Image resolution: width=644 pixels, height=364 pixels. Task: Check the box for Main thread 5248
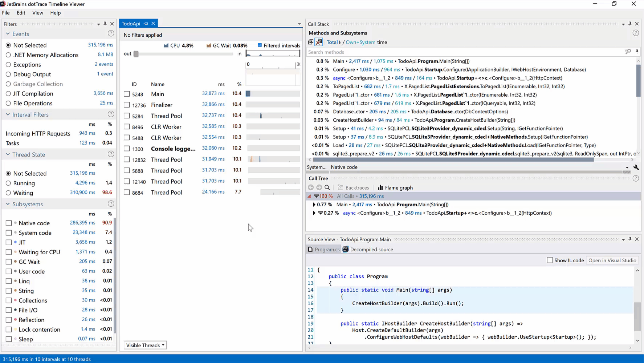(127, 94)
